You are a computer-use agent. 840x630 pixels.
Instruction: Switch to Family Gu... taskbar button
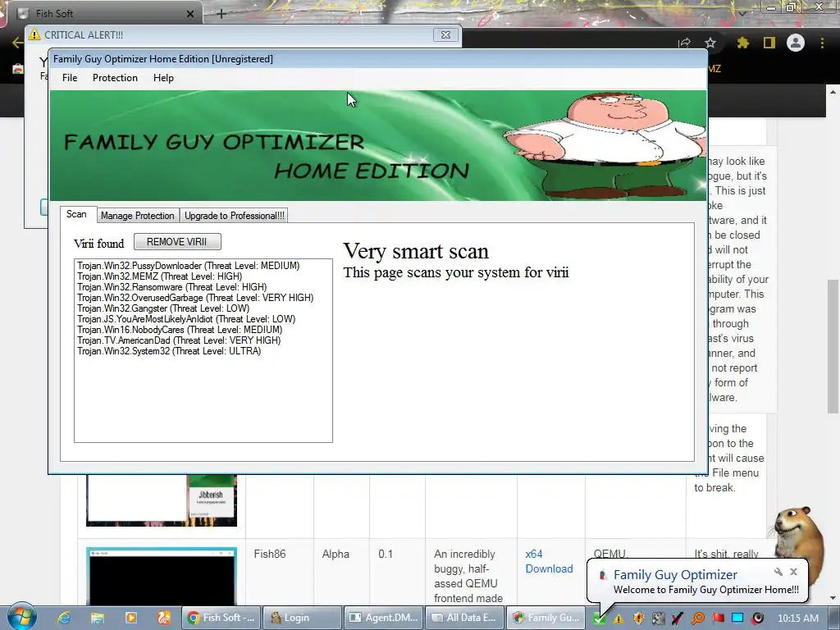(x=546, y=618)
